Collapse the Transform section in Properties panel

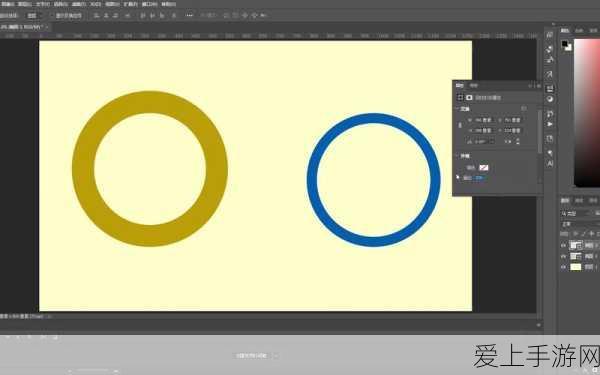457,109
